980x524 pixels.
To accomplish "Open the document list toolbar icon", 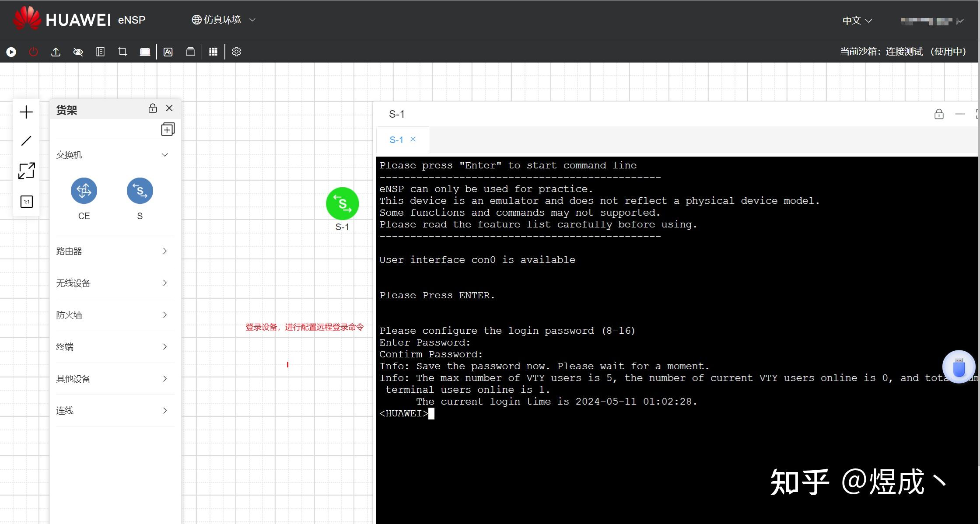I will [100, 52].
